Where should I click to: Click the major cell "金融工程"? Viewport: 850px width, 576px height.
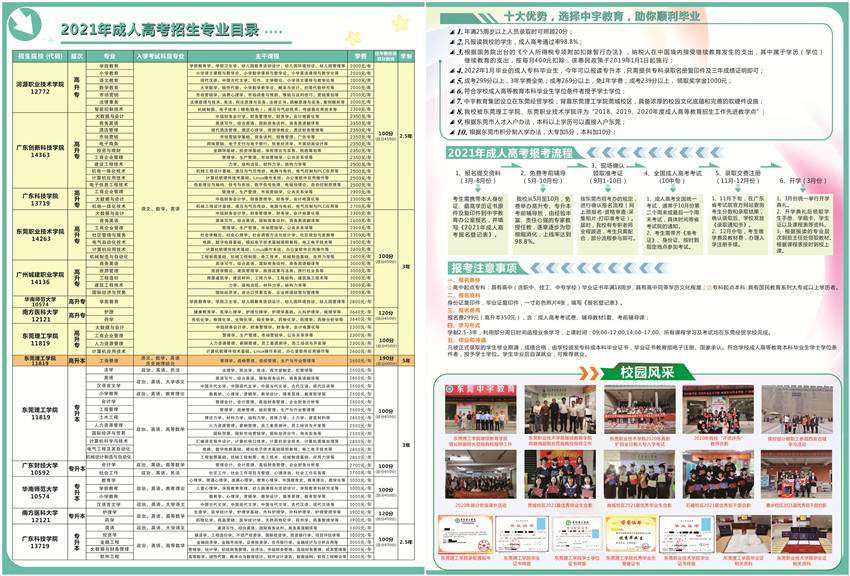pyautogui.click(x=110, y=542)
